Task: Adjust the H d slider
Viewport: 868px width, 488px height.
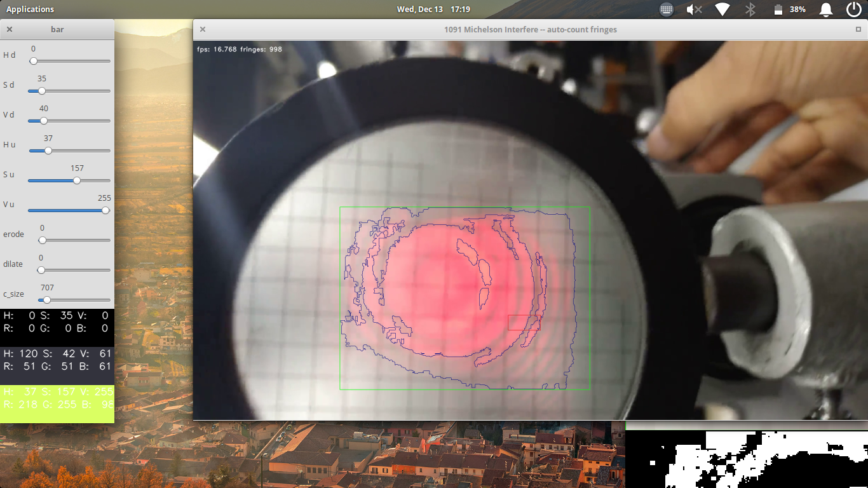Action: (x=69, y=61)
